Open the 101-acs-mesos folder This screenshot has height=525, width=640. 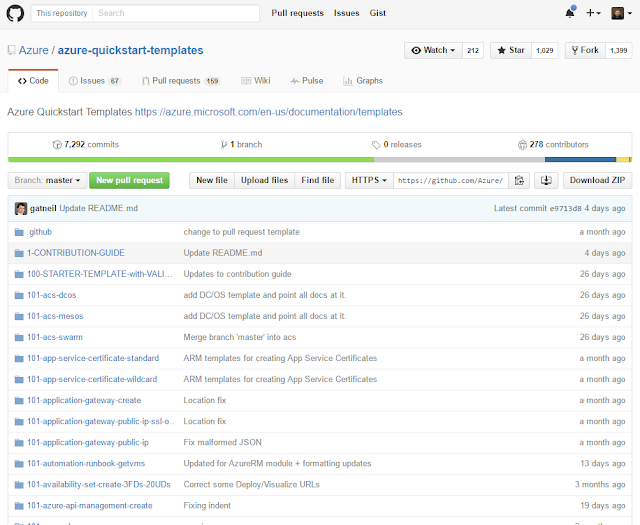(x=55, y=316)
